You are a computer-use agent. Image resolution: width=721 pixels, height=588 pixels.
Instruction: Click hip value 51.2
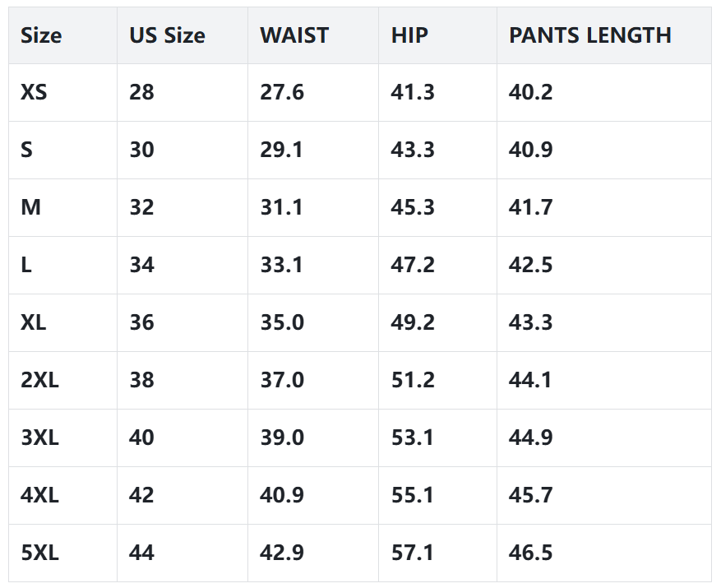[413, 380]
